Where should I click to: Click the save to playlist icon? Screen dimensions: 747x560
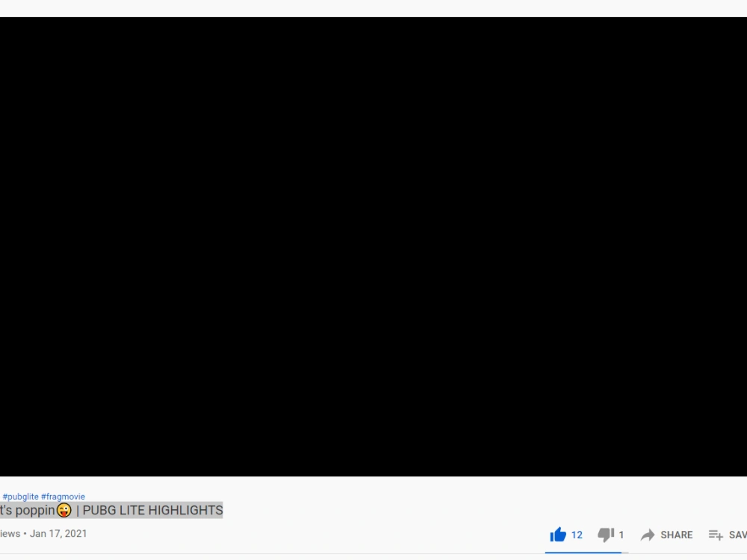[x=716, y=535]
